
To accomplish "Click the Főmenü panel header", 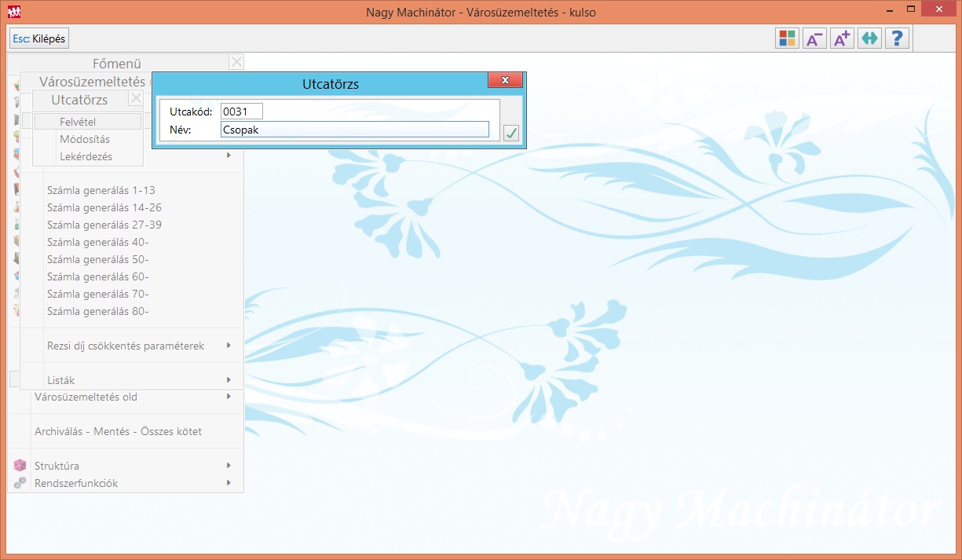I will pos(117,63).
